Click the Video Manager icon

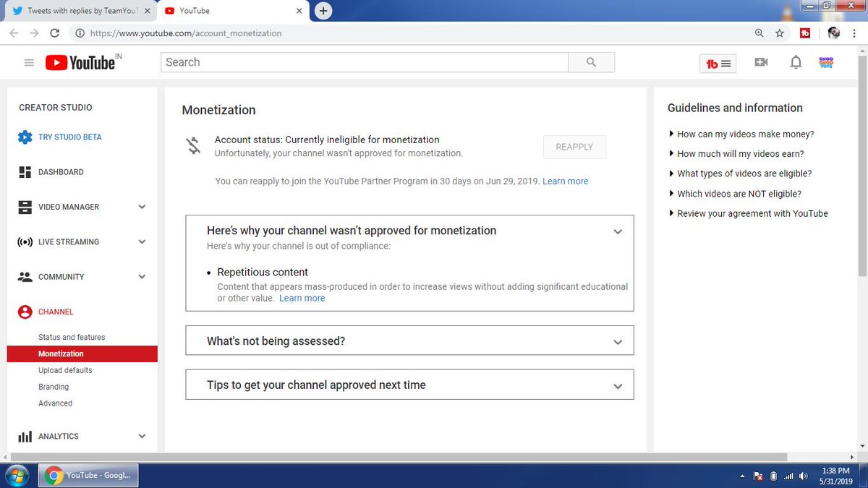click(x=25, y=207)
